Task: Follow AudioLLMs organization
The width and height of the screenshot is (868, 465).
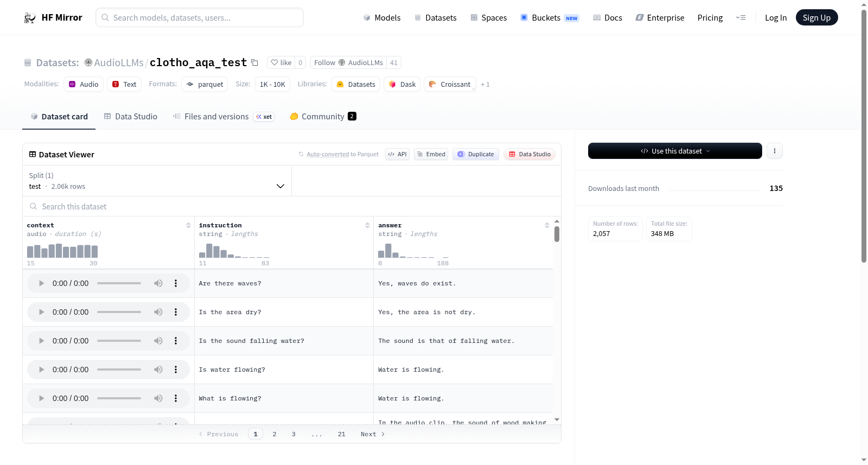Action: coord(348,62)
